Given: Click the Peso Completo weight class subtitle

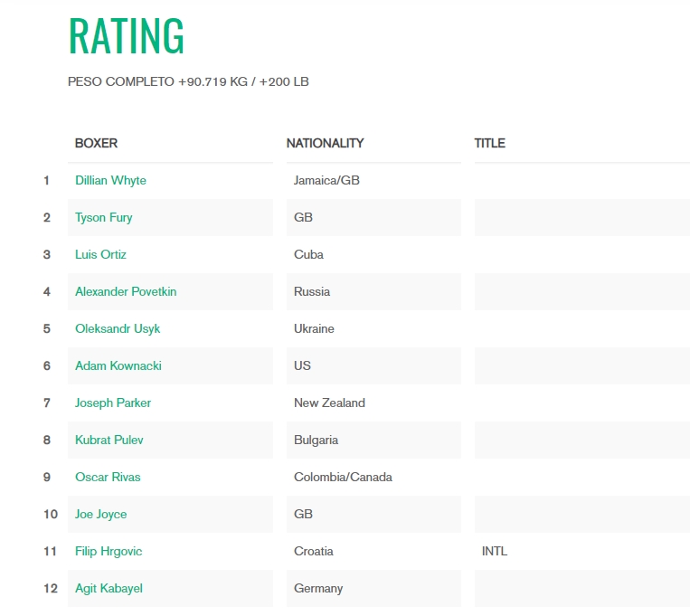Looking at the screenshot, I should [x=188, y=82].
